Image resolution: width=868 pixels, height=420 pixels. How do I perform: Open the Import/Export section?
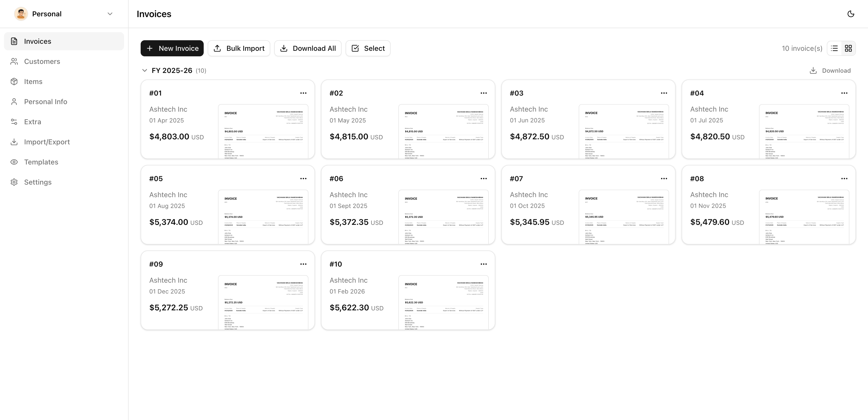click(47, 142)
